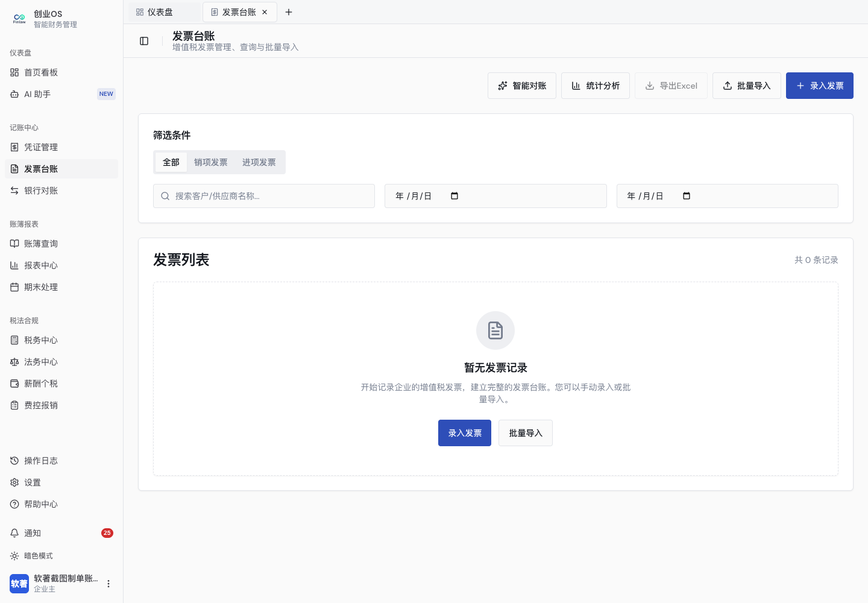Open 首页看板 dashboard in sidebar
The height and width of the screenshot is (603, 868).
pos(61,72)
